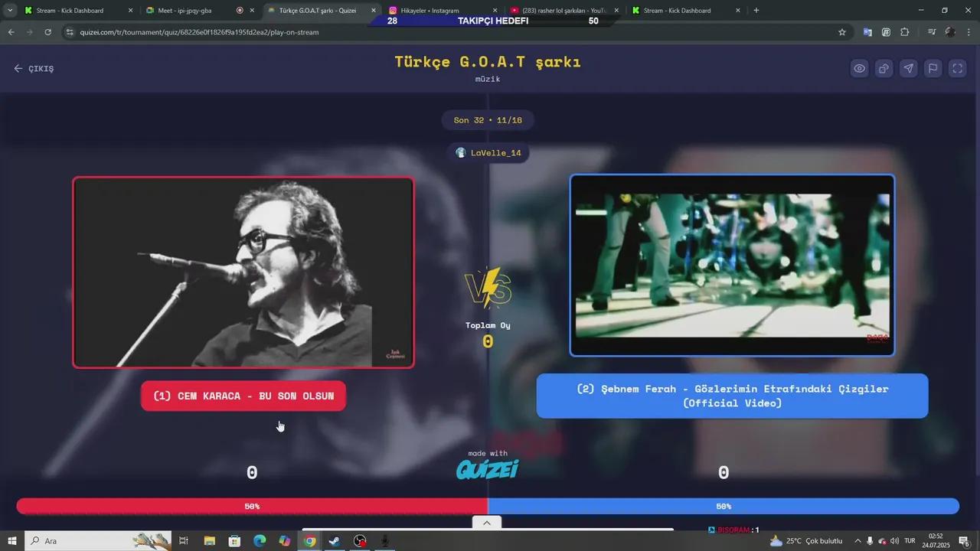The image size is (980, 551).
Task: Click the red 50% vote progress bar
Action: coord(253,506)
